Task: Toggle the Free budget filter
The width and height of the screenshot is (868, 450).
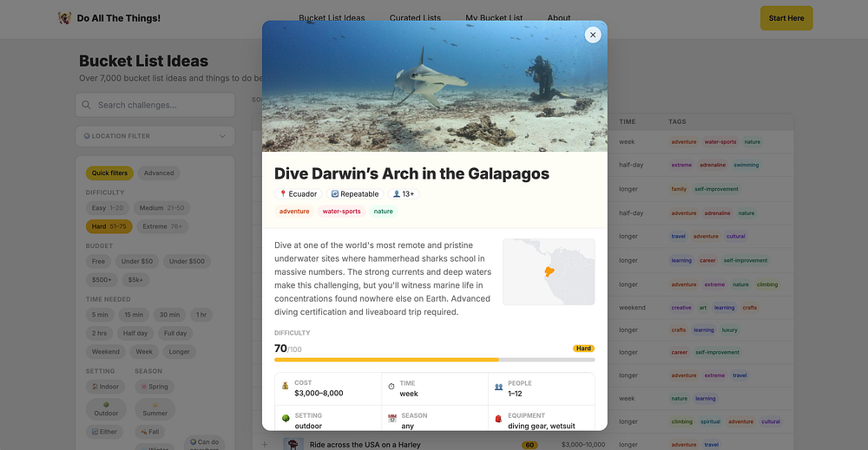Action: [x=99, y=262]
